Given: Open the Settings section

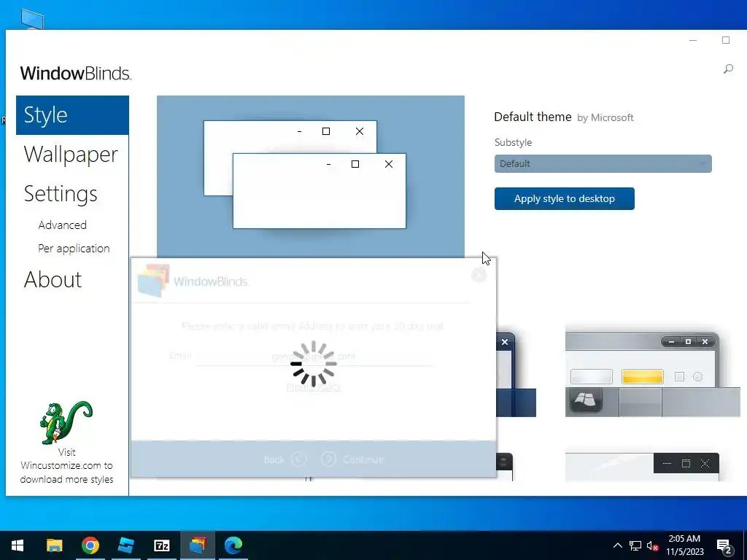Looking at the screenshot, I should tap(61, 194).
